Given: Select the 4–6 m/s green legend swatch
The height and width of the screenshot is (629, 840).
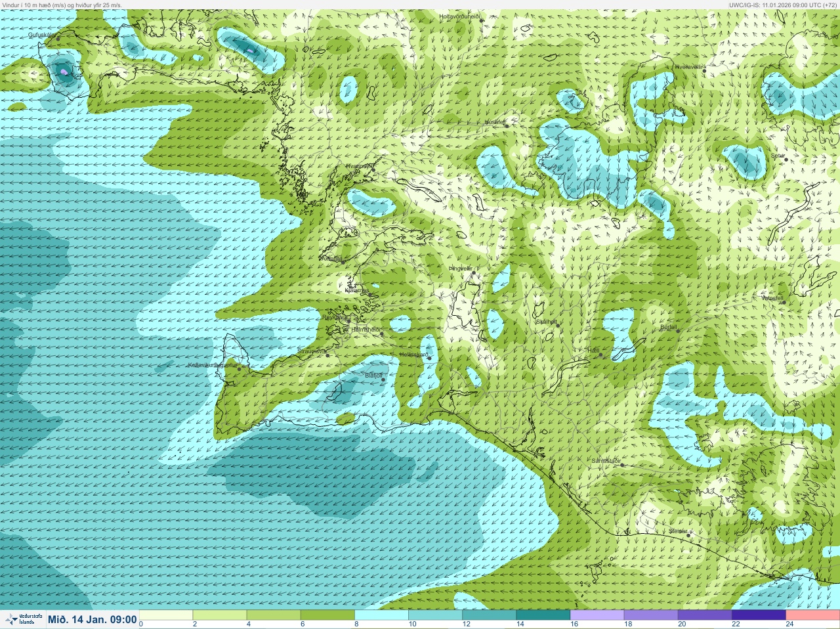Looking at the screenshot, I should point(274,615).
